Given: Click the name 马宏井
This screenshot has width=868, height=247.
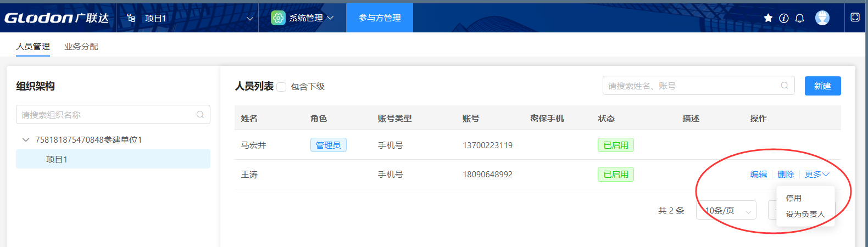Looking at the screenshot, I should click(x=253, y=145).
